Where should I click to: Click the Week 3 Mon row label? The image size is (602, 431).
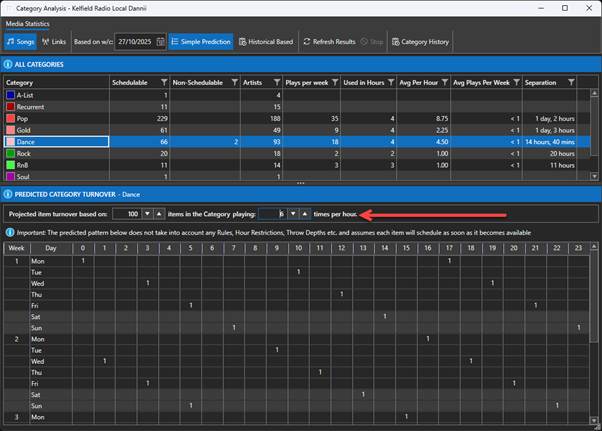click(38, 417)
